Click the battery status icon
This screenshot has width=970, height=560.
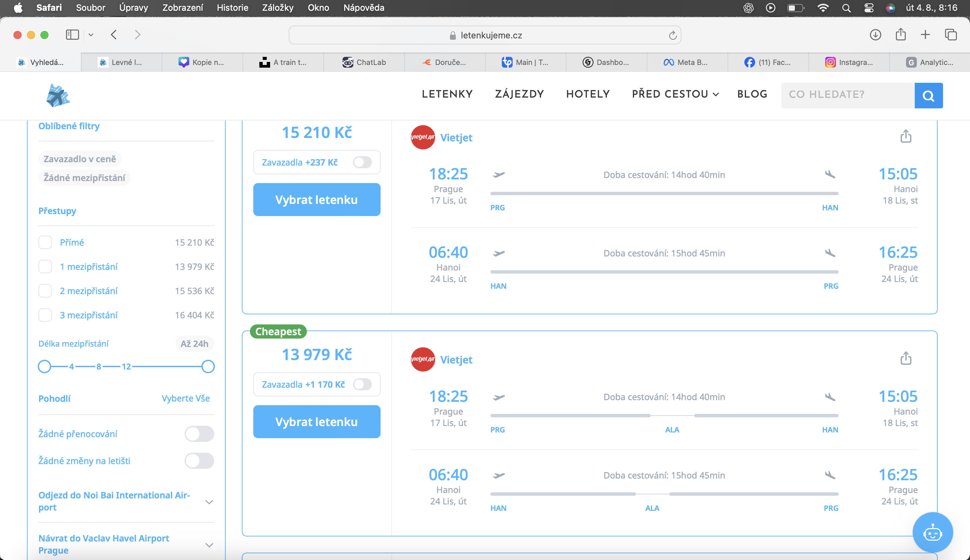tap(795, 8)
